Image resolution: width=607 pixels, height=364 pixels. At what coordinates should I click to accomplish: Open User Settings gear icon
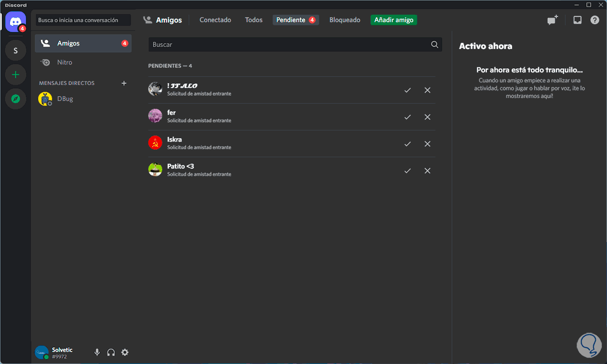pos(125,352)
